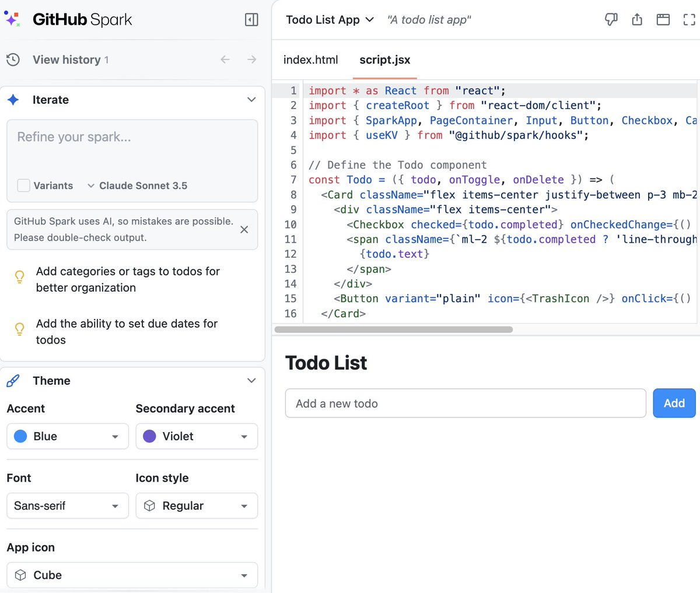700x593 pixels.
Task: Click the "{todo.text}" code line
Action: click(x=395, y=254)
